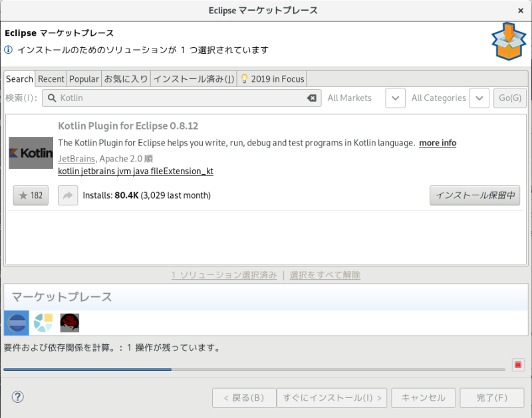532x418 pixels.
Task: Switch to the Recent tab
Action: click(51, 78)
